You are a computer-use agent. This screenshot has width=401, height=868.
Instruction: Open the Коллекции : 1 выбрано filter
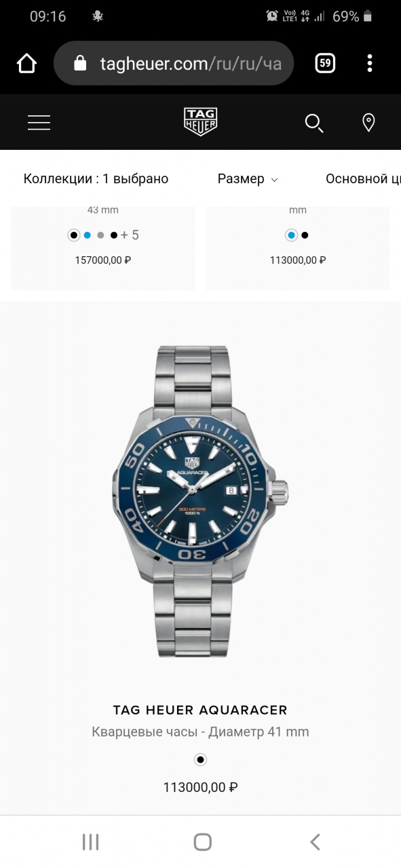pyautogui.click(x=96, y=179)
